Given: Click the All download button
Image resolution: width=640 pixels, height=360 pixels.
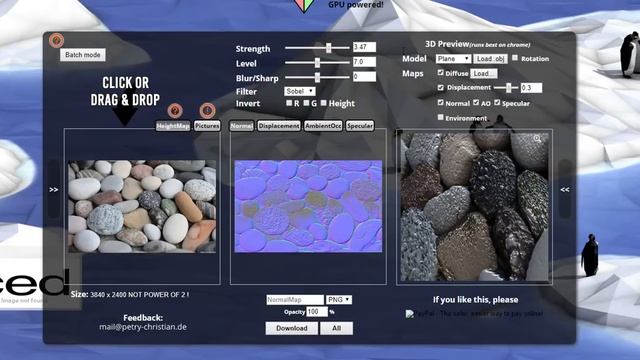Looking at the screenshot, I should [336, 328].
